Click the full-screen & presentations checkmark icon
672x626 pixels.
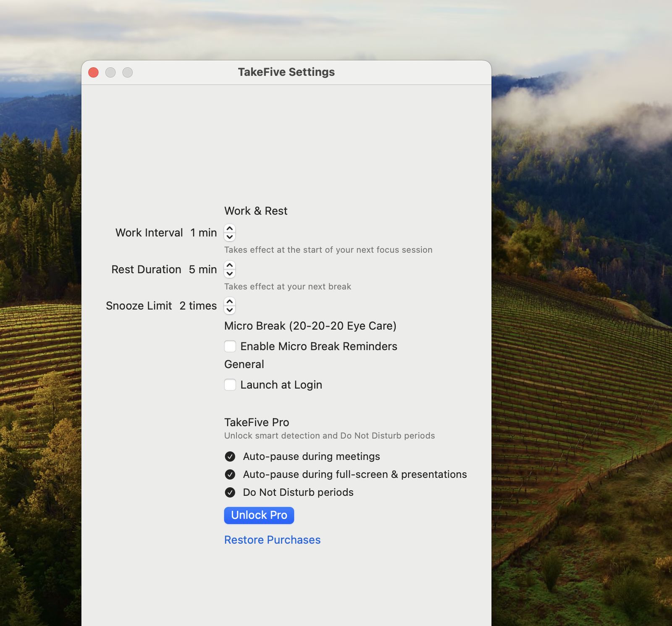click(230, 474)
